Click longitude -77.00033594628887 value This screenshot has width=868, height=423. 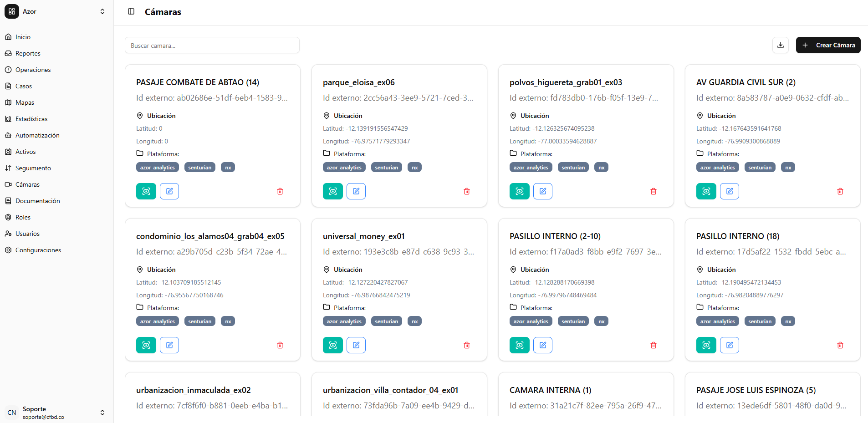click(553, 141)
